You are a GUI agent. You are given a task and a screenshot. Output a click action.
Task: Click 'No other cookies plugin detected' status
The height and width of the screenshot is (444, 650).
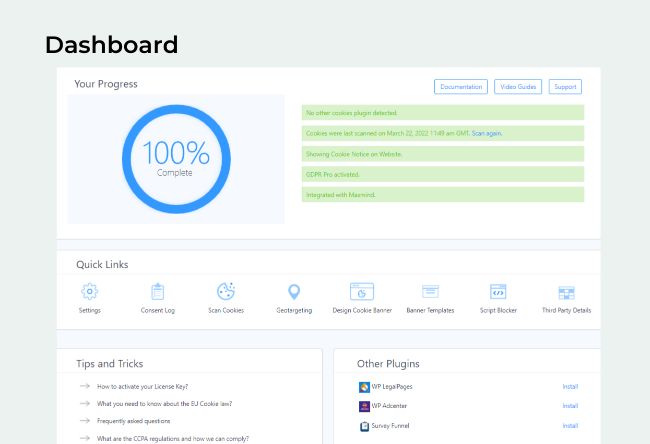coord(443,113)
